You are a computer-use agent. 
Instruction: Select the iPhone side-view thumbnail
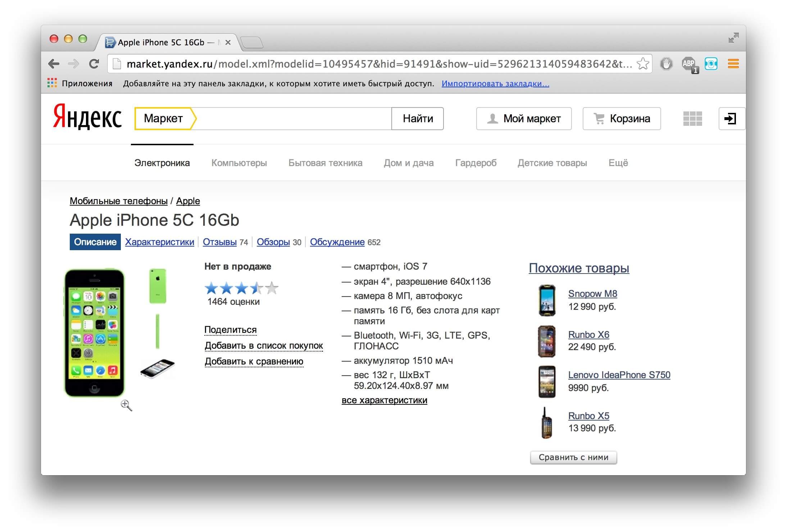click(x=158, y=331)
